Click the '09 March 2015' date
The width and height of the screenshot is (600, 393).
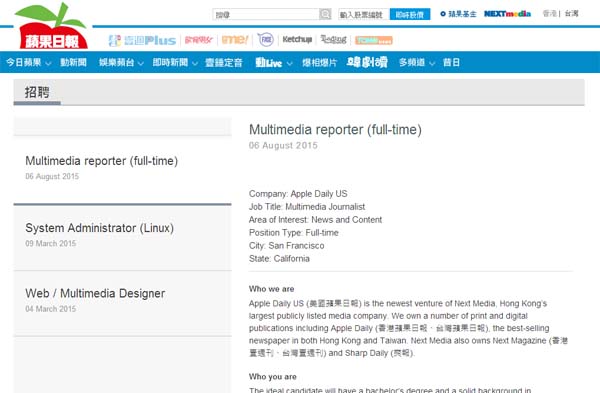click(51, 243)
